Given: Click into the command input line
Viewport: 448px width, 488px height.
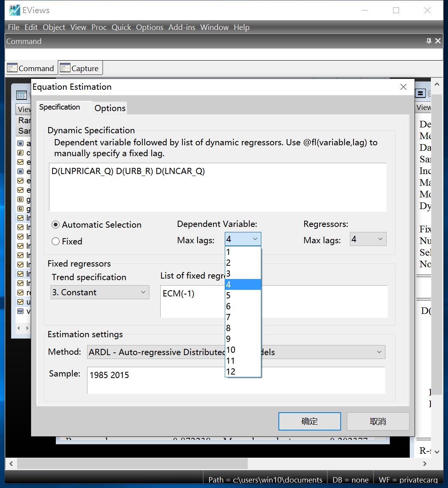Looking at the screenshot, I should [224, 54].
